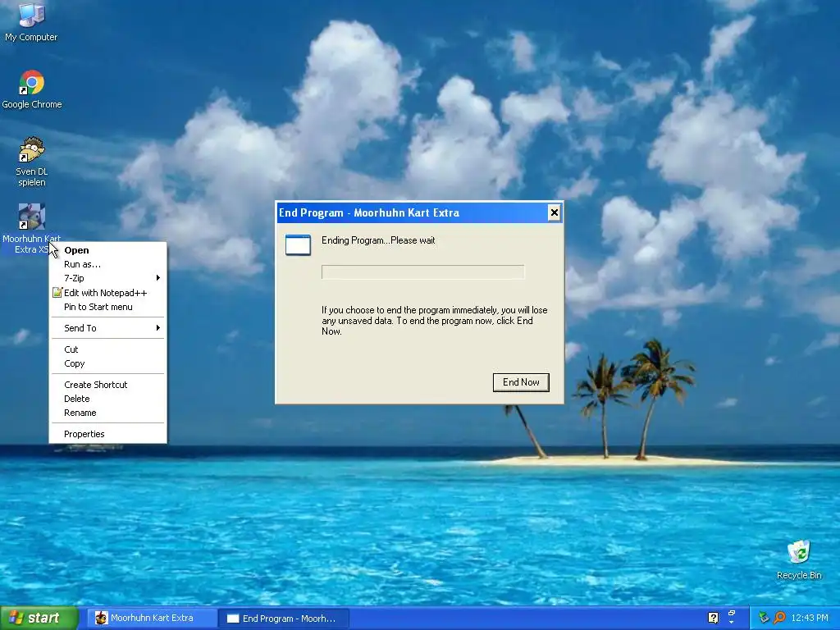The image size is (840, 630).
Task: Switch to Moorhuhn Kart Extra taskbar button
Action: click(153, 619)
